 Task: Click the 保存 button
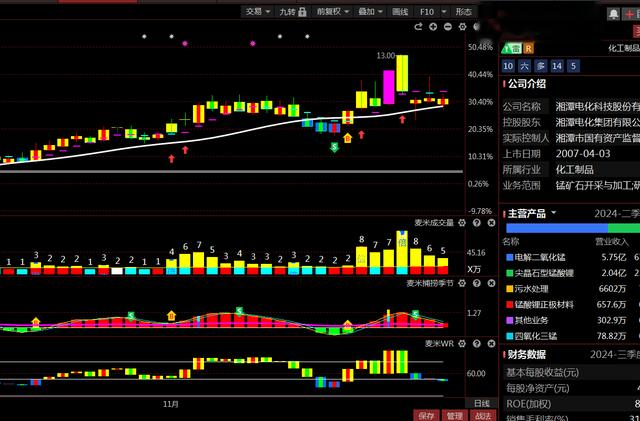426,414
